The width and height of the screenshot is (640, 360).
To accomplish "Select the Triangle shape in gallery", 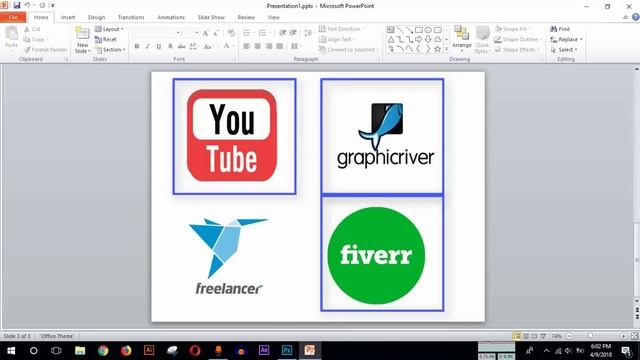I will coord(391,40).
